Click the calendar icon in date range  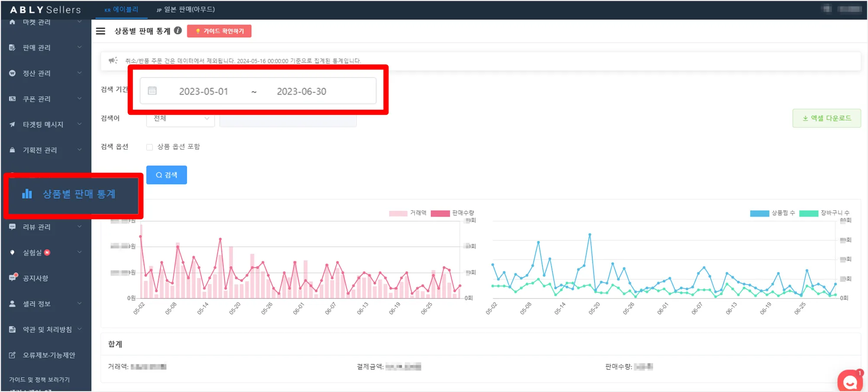[152, 91]
